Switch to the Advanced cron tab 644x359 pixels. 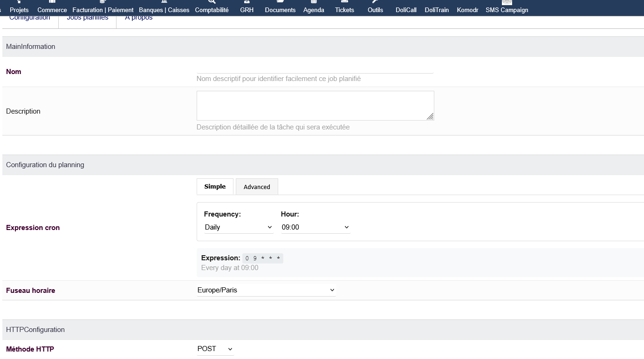257,187
